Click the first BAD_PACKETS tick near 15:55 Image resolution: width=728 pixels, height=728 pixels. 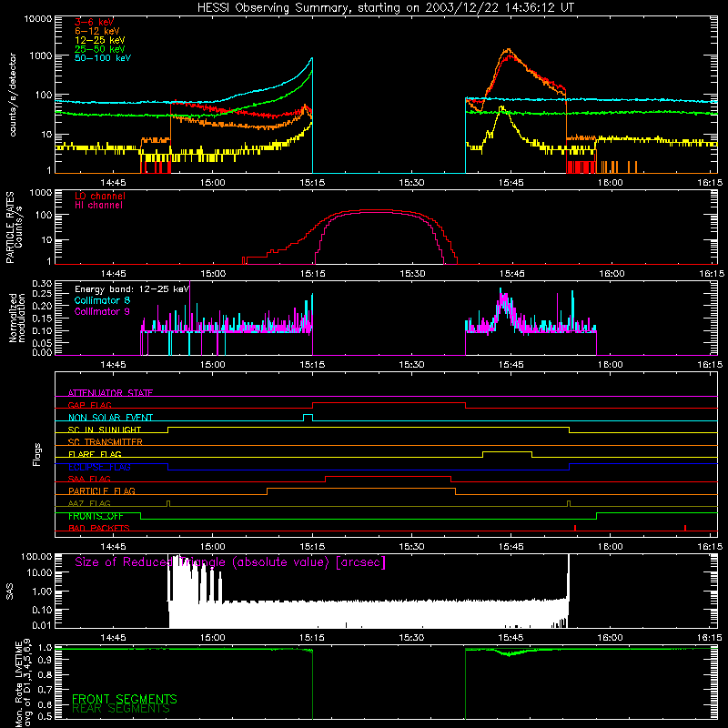(575, 528)
